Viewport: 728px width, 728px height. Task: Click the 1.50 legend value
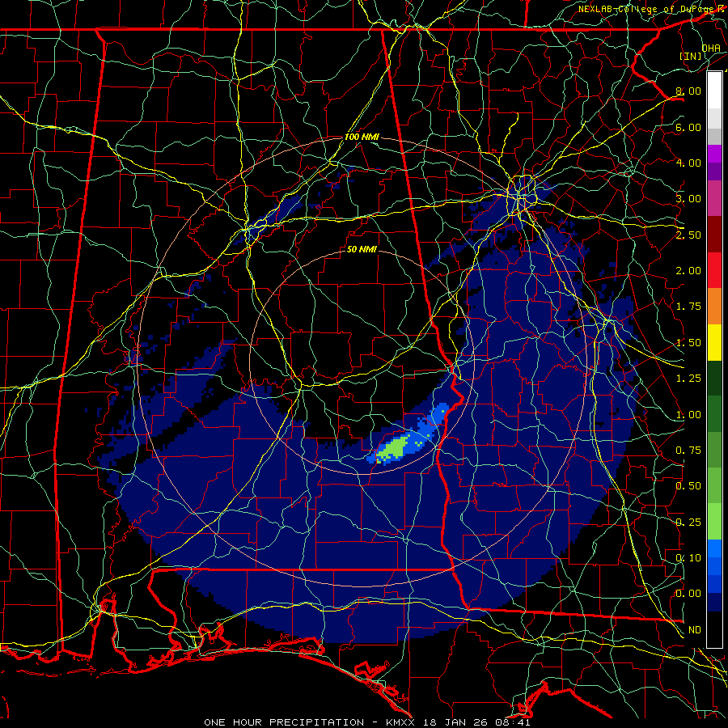pos(688,343)
